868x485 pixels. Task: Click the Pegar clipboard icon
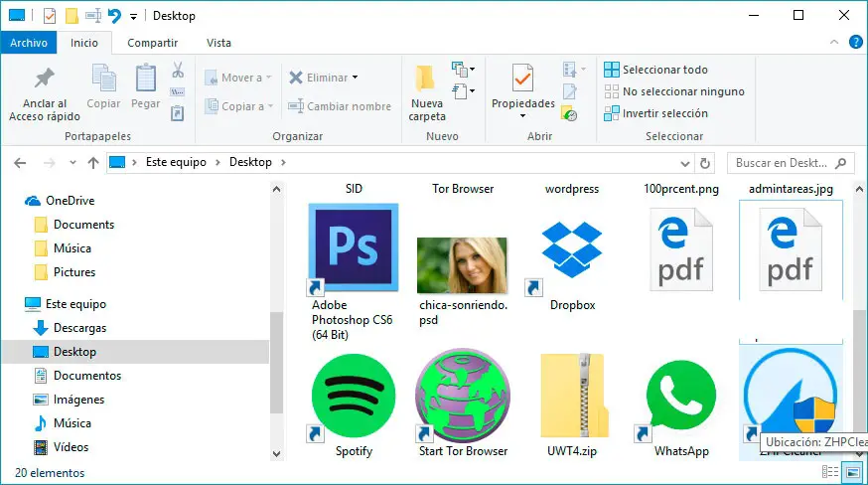pyautogui.click(x=146, y=78)
